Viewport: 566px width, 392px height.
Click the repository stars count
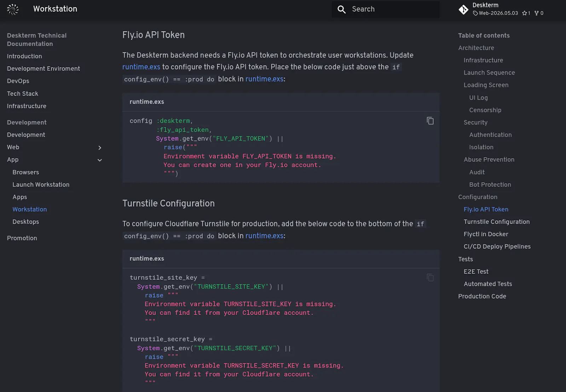click(x=526, y=13)
